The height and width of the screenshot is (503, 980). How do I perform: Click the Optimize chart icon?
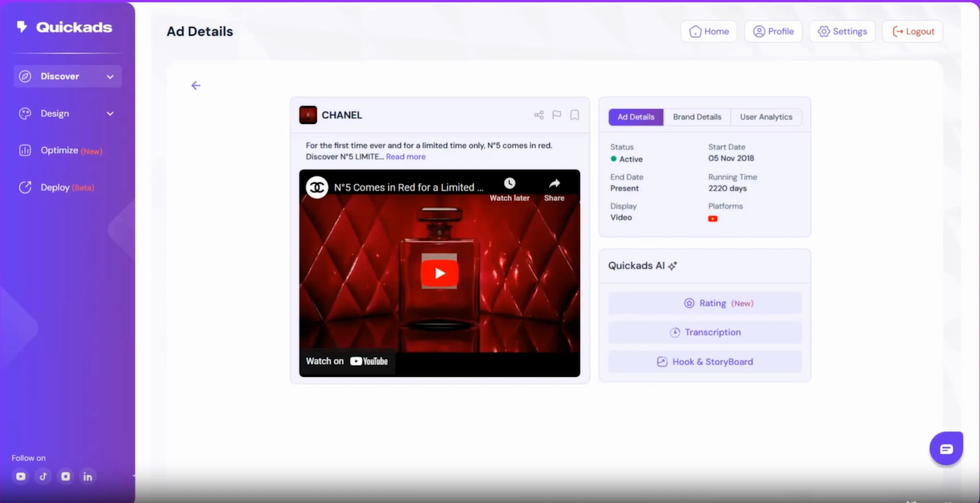coord(26,150)
